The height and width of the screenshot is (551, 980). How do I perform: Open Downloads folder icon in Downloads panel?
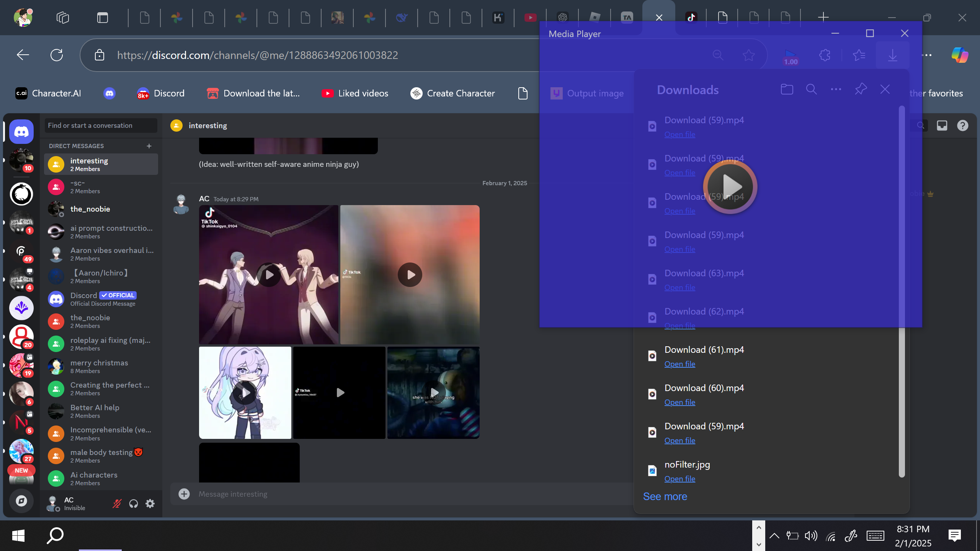(x=787, y=90)
